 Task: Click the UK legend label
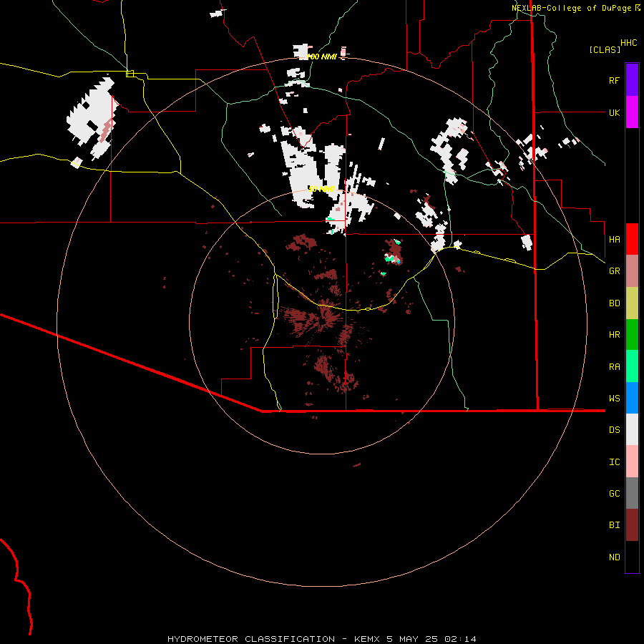614,112
